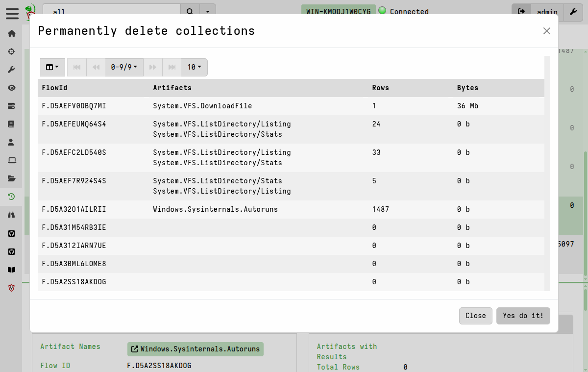Open the Home dashboard icon
588x372 pixels.
[x=11, y=33]
